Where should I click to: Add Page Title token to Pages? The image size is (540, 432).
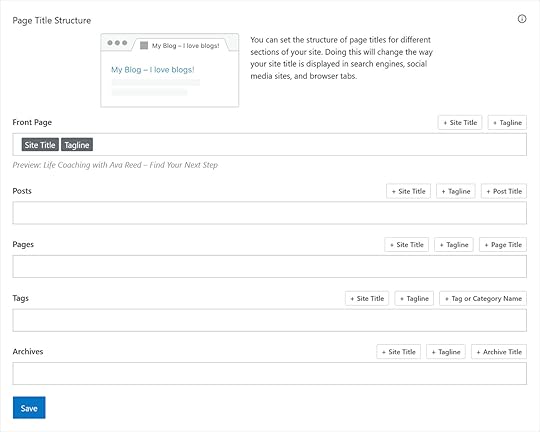click(x=503, y=245)
